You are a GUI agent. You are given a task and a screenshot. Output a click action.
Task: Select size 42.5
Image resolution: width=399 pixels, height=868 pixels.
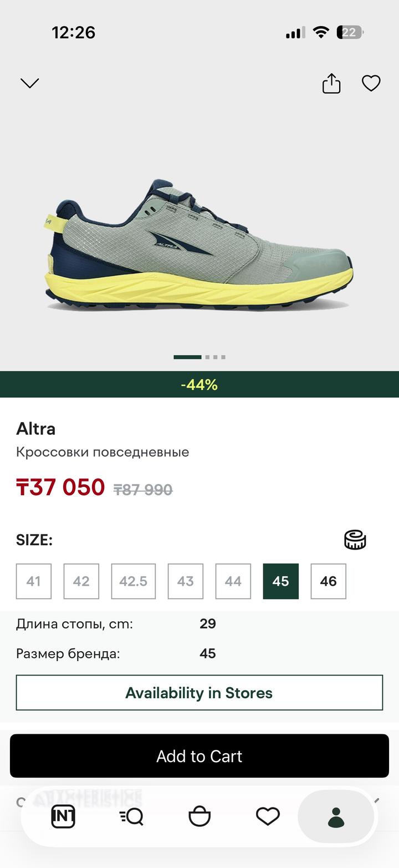coord(134,581)
